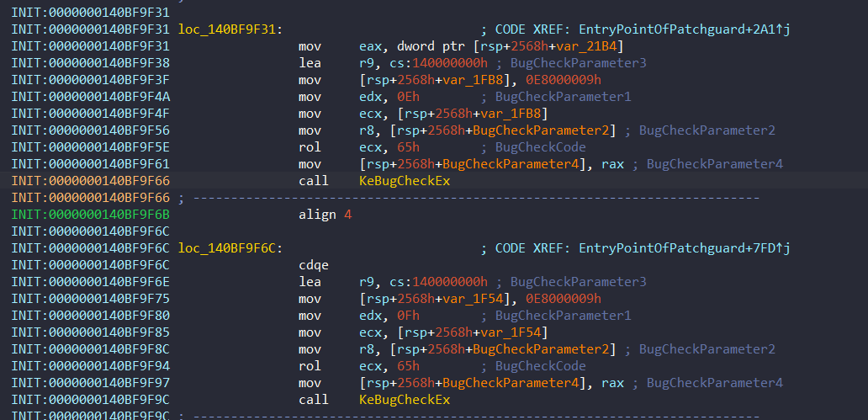This screenshot has width=868, height=420.
Task: Click the rol instruction at 140BF9F5E
Action: [x=310, y=147]
